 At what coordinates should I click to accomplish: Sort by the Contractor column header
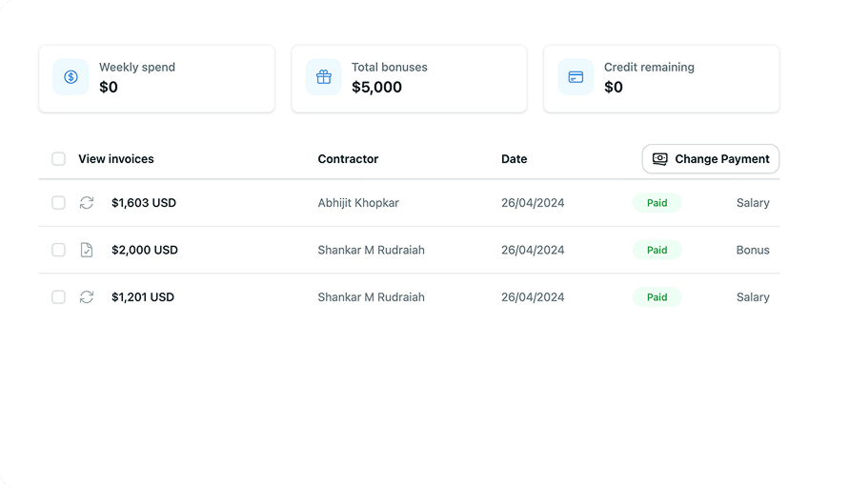point(348,159)
